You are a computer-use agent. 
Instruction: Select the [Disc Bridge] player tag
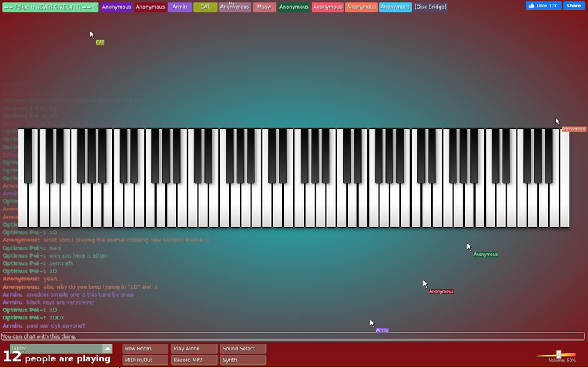[431, 7]
